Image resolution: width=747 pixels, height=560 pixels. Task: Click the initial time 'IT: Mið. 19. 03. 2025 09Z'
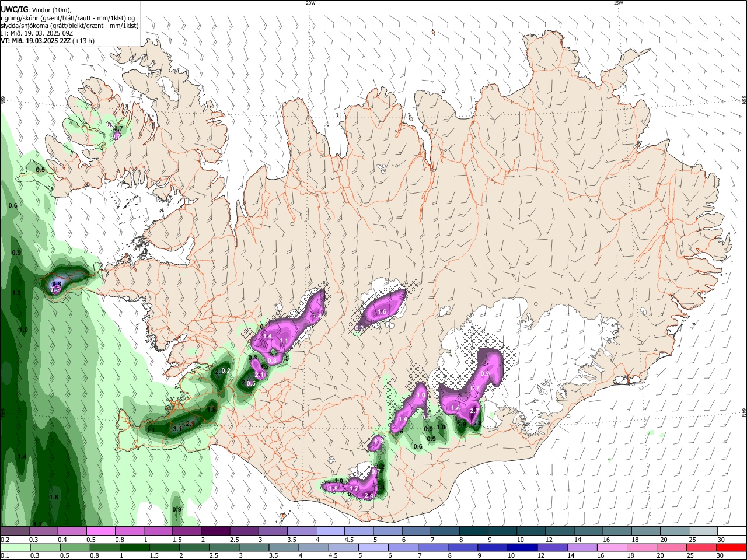[37, 33]
